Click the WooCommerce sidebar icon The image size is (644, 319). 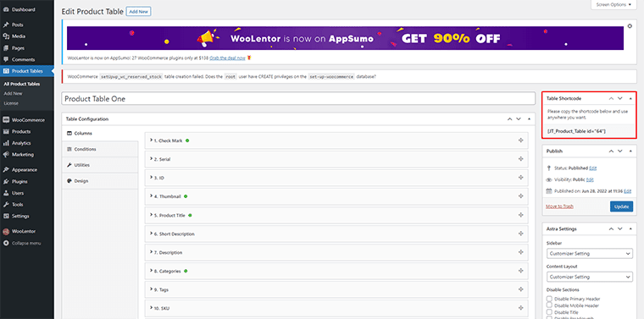6,120
